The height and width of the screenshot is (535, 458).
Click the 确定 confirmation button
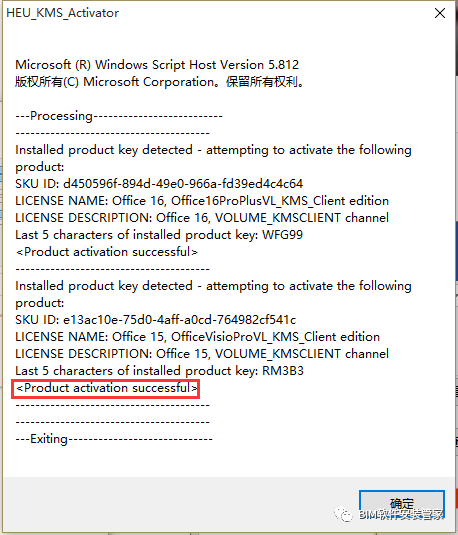[402, 504]
